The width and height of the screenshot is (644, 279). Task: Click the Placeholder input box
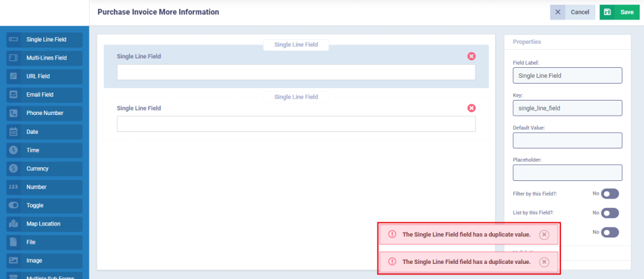tap(567, 173)
